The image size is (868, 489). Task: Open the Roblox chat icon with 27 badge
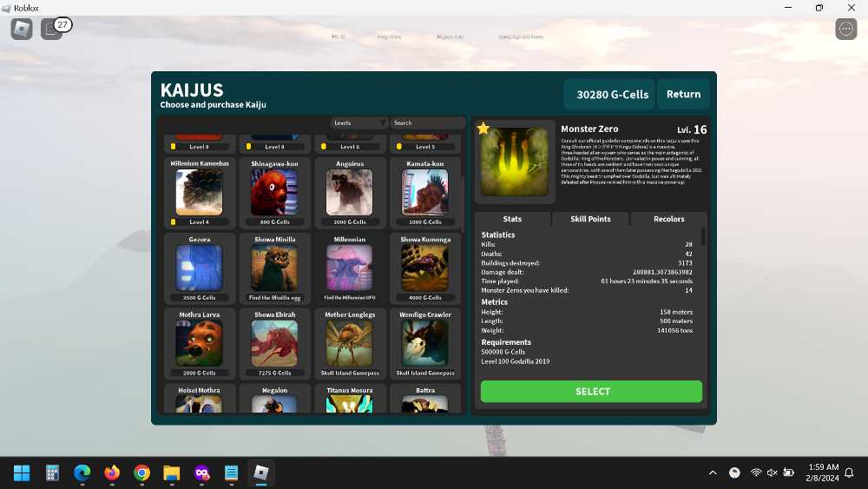[52, 29]
